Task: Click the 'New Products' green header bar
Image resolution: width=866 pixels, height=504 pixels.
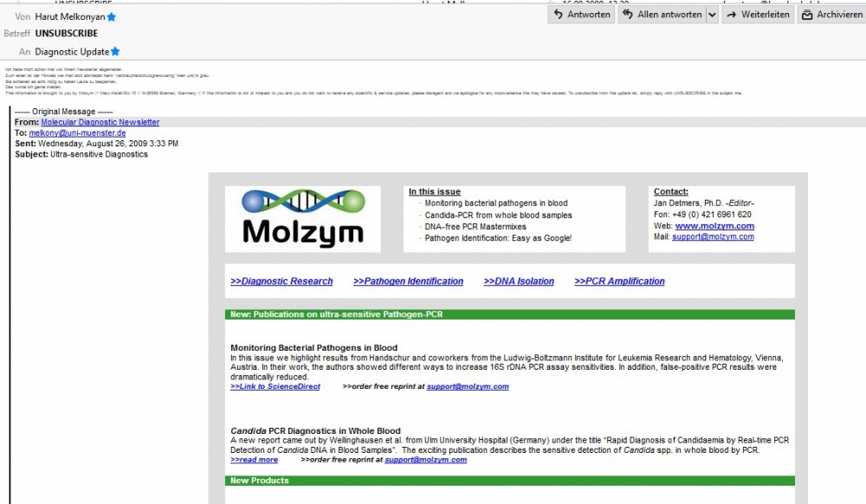Action: [x=510, y=481]
